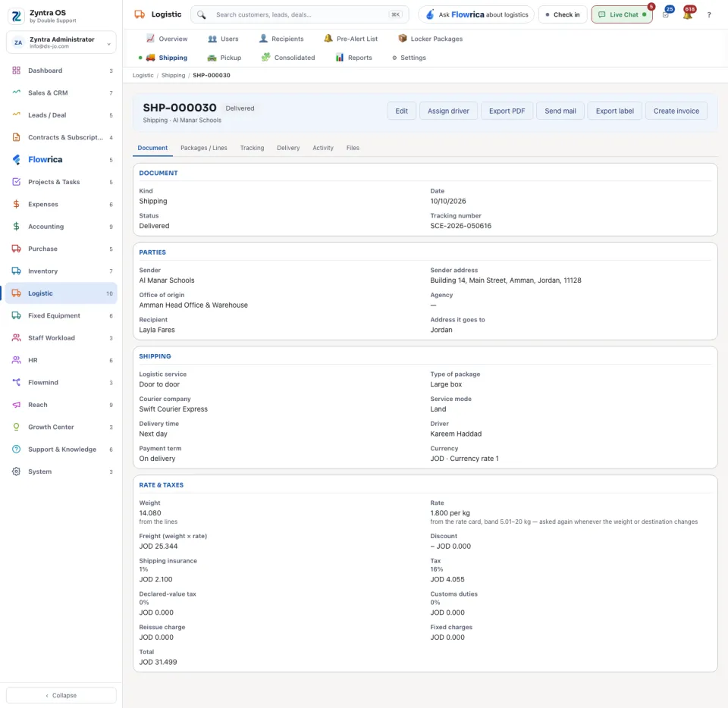
Task: Switch to the Activity tab
Action: coord(323,148)
